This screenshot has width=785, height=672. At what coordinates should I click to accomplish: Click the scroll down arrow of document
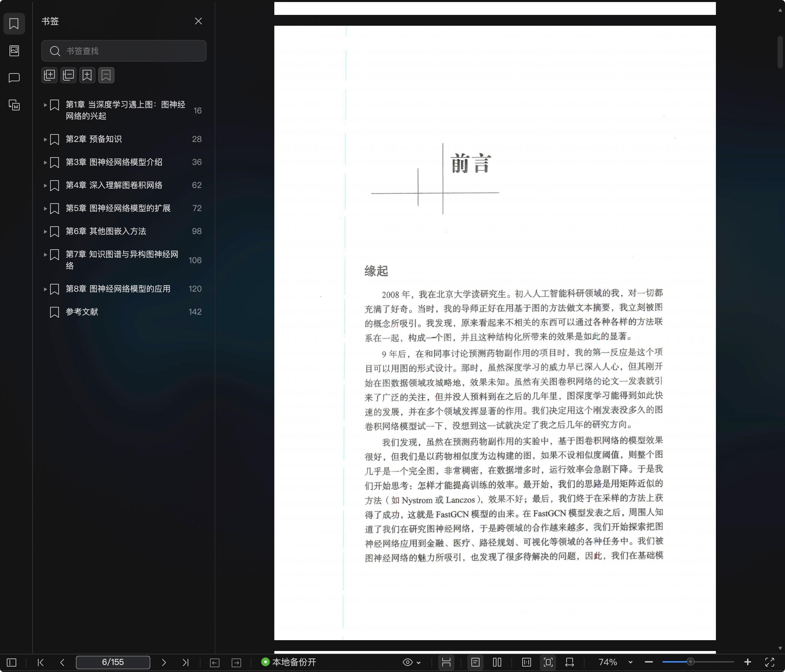coord(780,649)
